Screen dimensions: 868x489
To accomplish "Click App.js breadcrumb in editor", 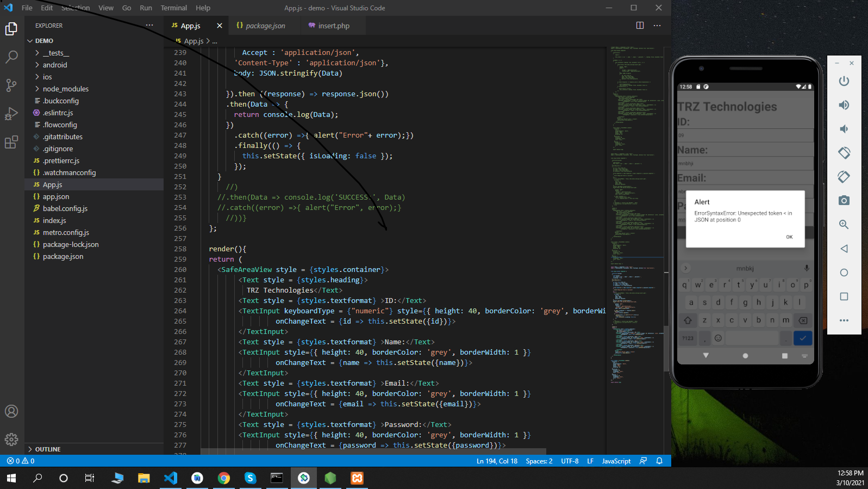I will coord(193,41).
